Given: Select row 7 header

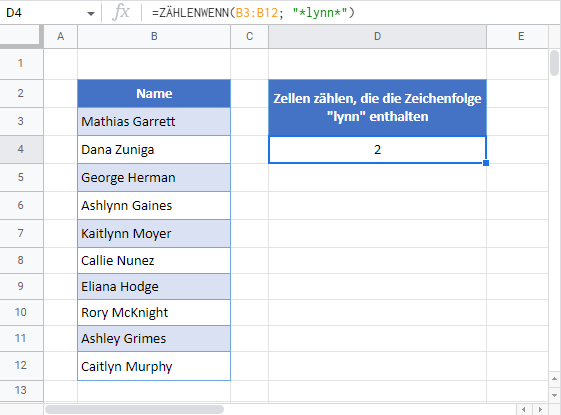Looking at the screenshot, I should click(x=21, y=233).
